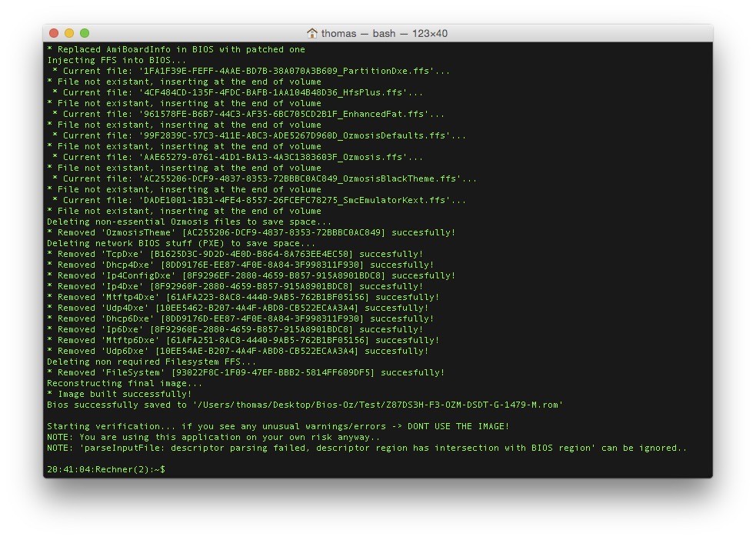Click the SmcEmulatorKext.ffs current file line

coord(259,200)
